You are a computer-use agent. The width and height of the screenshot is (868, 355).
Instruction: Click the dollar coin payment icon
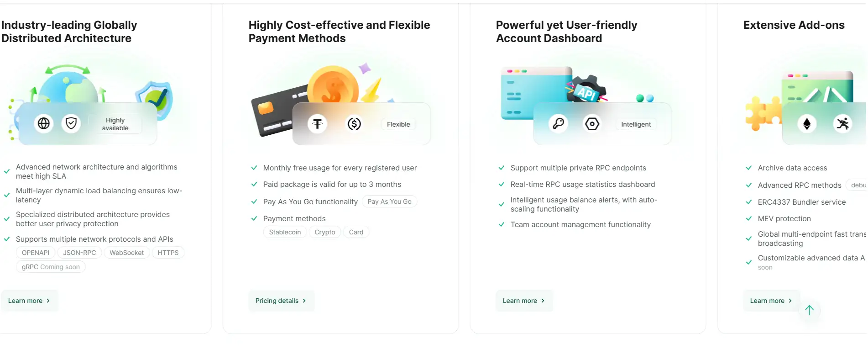point(354,123)
